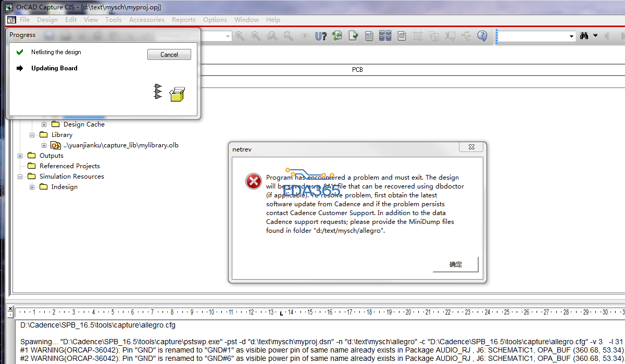Click the previous search result arrow

(606, 36)
